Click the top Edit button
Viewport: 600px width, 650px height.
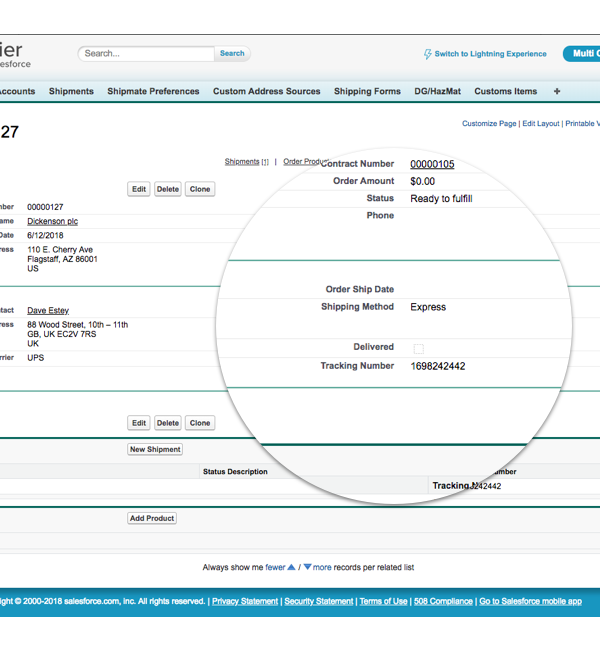(x=139, y=189)
